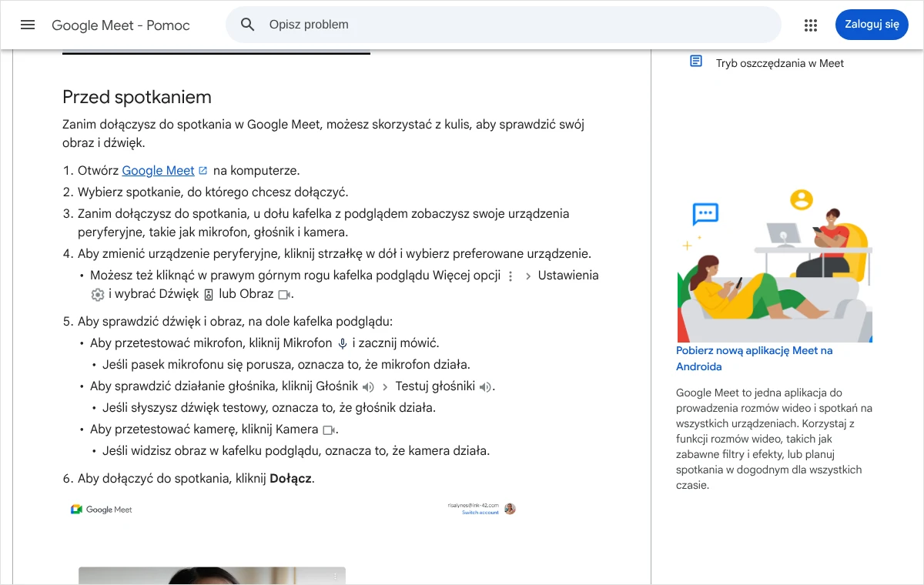Click the Mikrofon microphone icon

pos(343,344)
